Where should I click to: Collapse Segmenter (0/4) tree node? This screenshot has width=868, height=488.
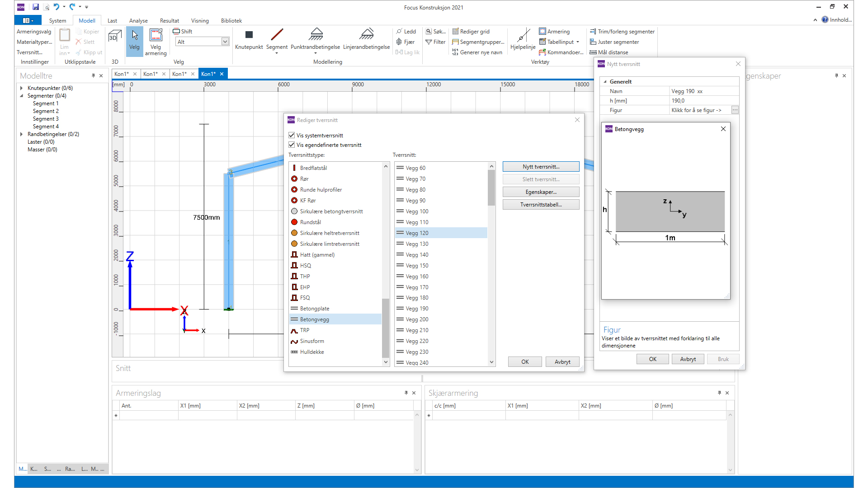[21, 96]
